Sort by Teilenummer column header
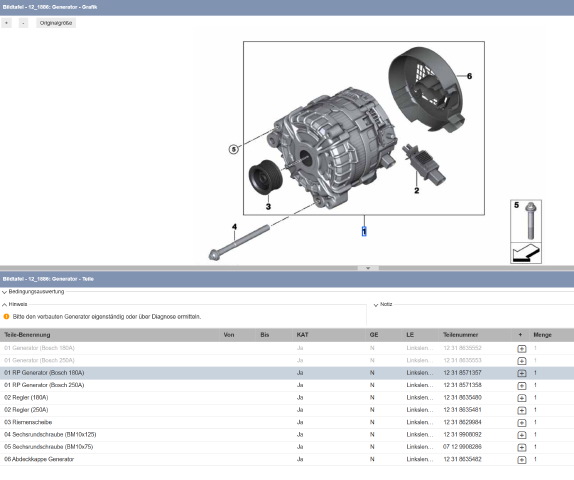 click(461, 335)
